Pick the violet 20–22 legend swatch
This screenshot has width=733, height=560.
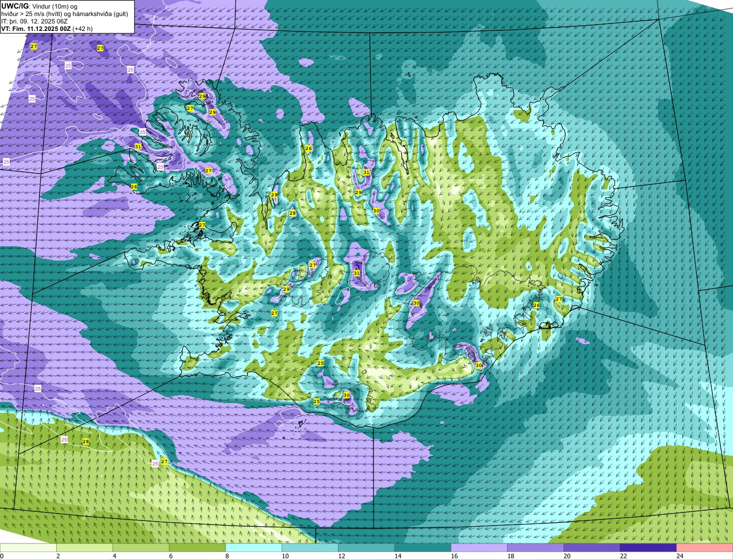coord(592,548)
